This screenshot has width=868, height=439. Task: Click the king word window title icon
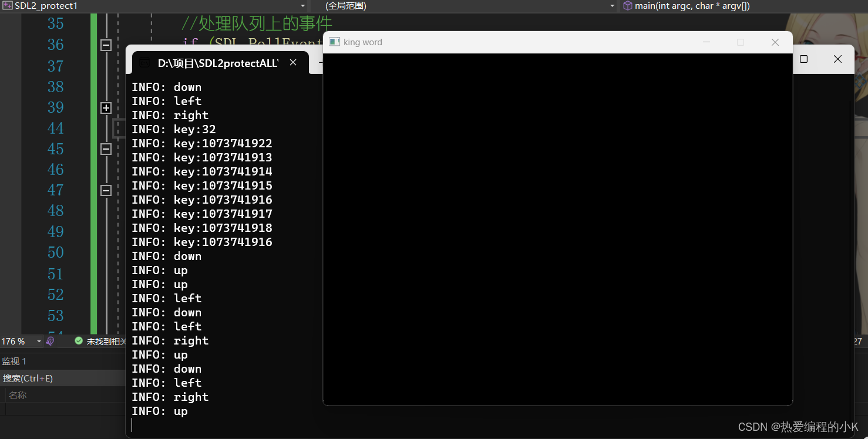click(x=335, y=42)
